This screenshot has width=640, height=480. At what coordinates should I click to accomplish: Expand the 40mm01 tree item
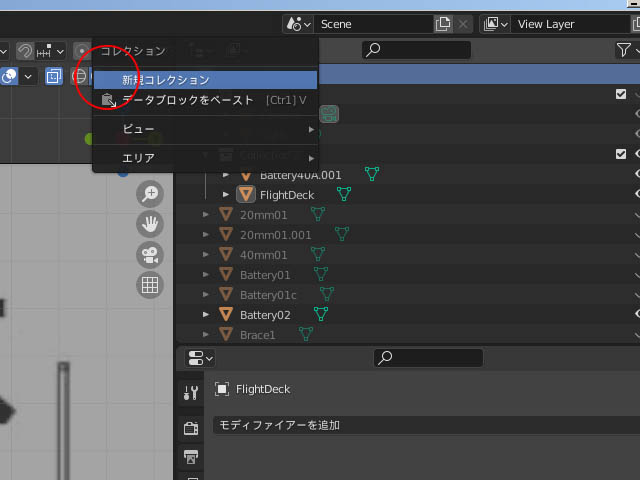tap(206, 255)
